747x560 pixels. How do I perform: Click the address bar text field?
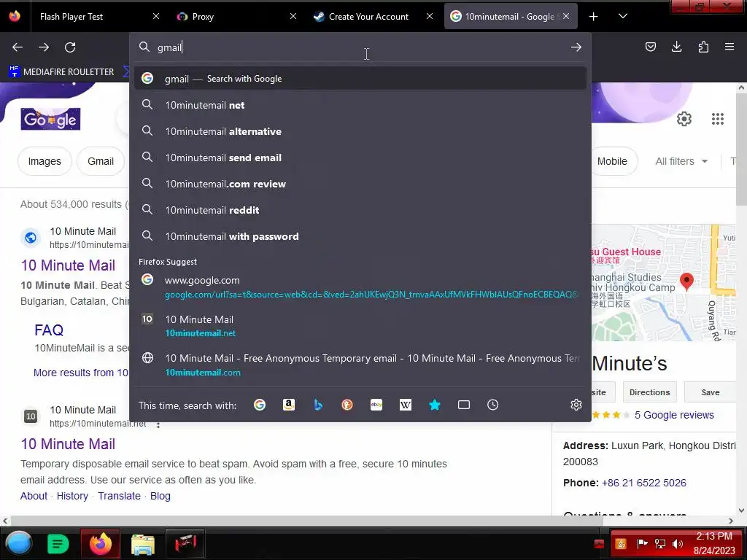360,47
